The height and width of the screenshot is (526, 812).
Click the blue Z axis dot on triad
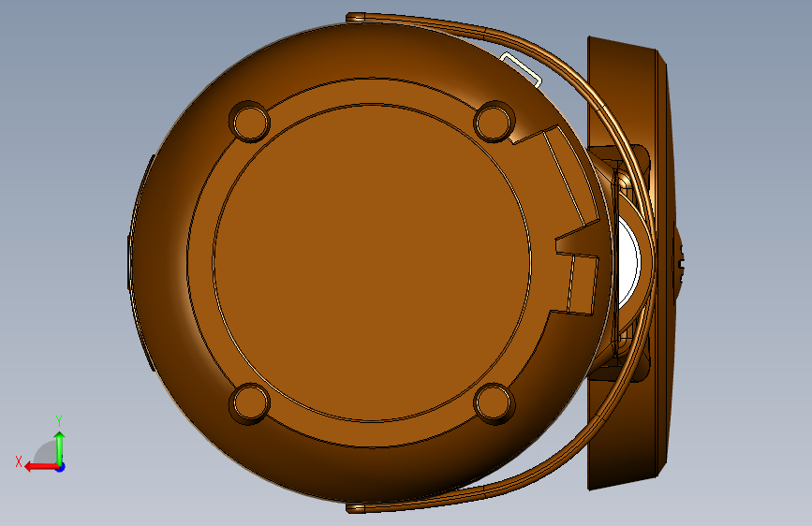tap(61, 467)
